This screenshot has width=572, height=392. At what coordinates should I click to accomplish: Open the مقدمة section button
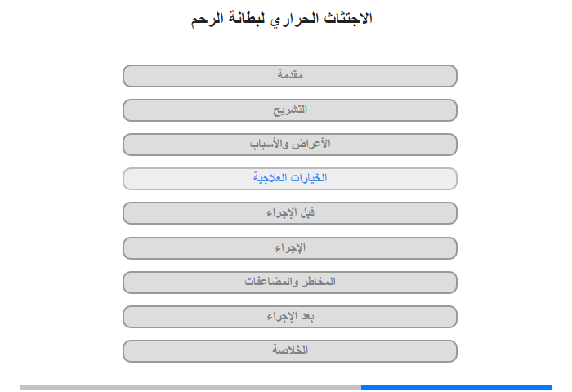[290, 76]
